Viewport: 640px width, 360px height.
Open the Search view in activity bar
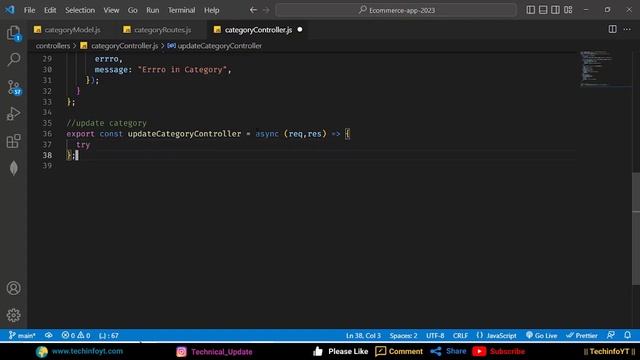(13, 60)
